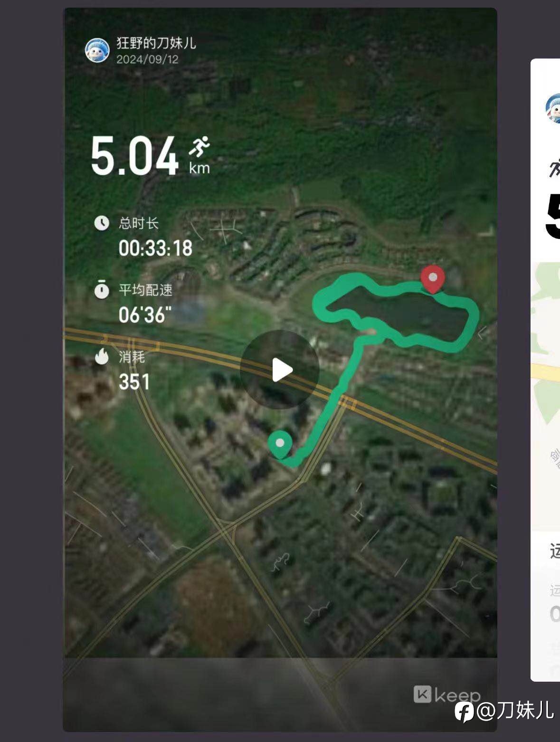
Task: Click the avatar on the white right card
Action: pos(553,108)
